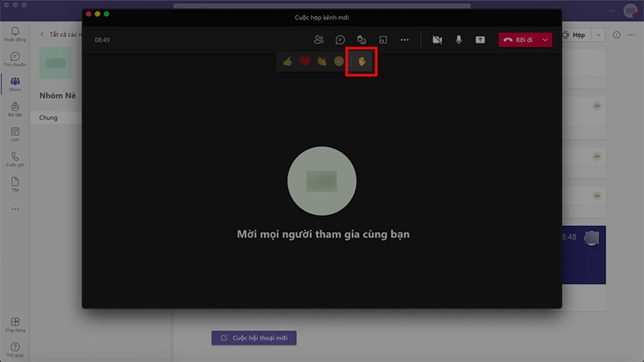Toggle the reactions menu icon
The image size is (644, 362).
361,39
